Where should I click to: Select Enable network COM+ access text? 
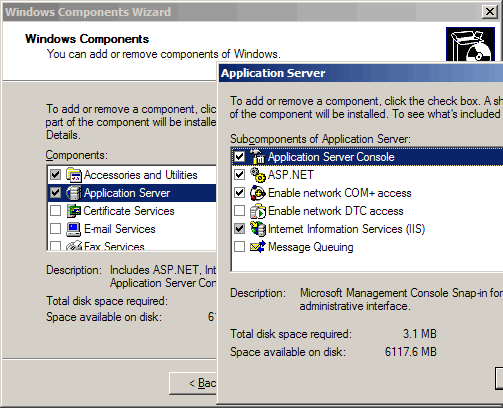340,193
